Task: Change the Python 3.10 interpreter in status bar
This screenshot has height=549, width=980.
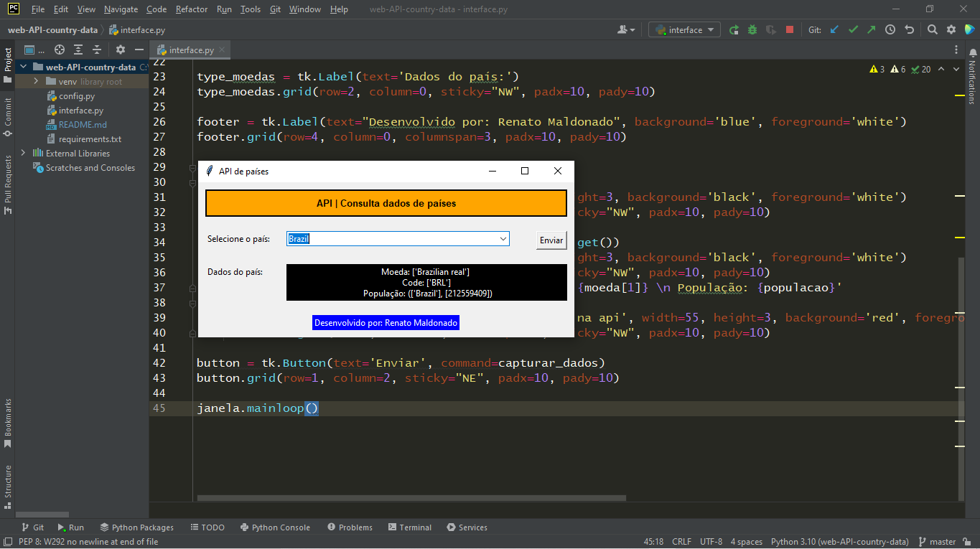Action: point(839,542)
